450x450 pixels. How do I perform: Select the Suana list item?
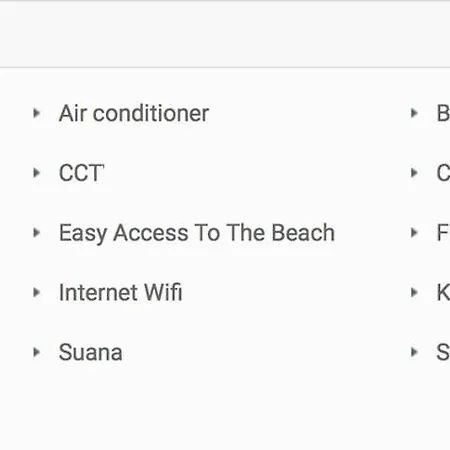90,352
